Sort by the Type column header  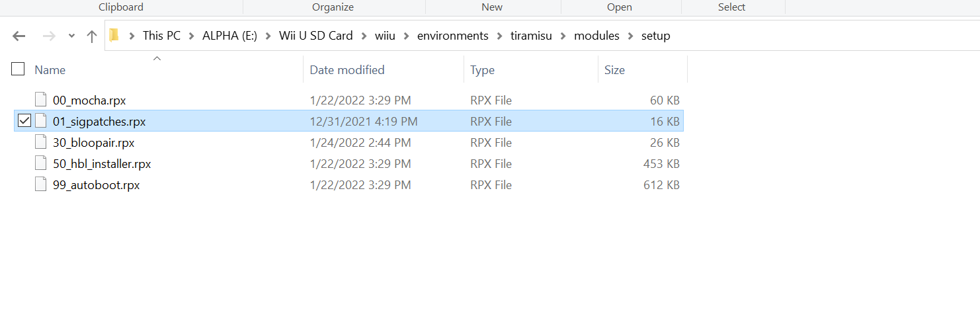click(x=482, y=69)
